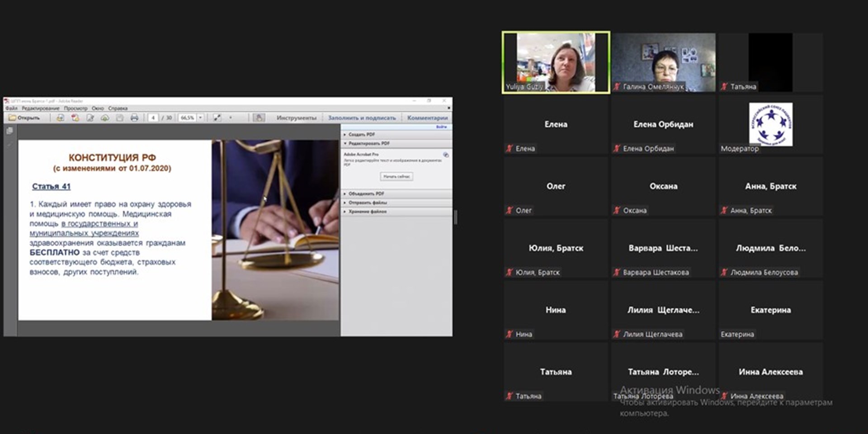This screenshot has height=434, width=868.
Task: Expand the Создать PDF panel section
Action: coord(362,134)
